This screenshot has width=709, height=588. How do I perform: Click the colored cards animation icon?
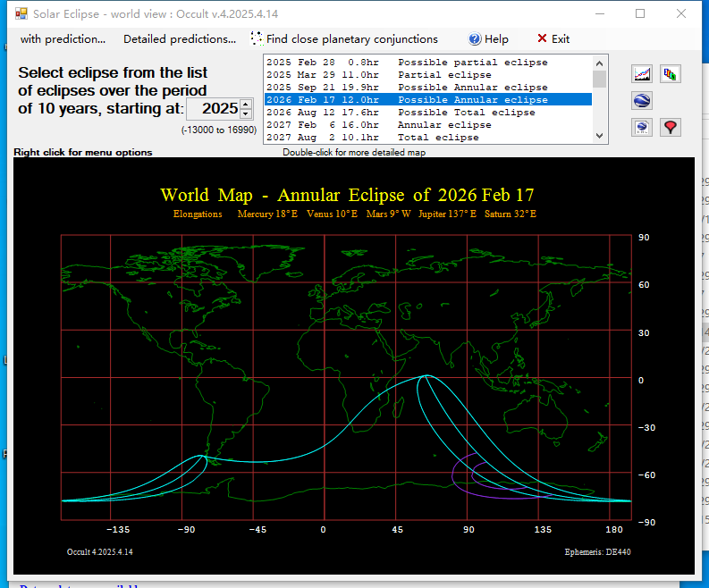click(x=671, y=73)
